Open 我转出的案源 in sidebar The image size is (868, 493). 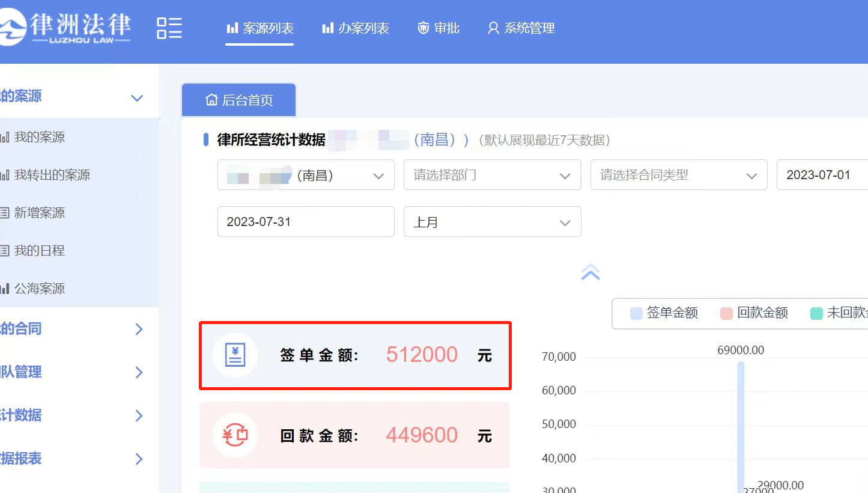pyautogui.click(x=52, y=175)
